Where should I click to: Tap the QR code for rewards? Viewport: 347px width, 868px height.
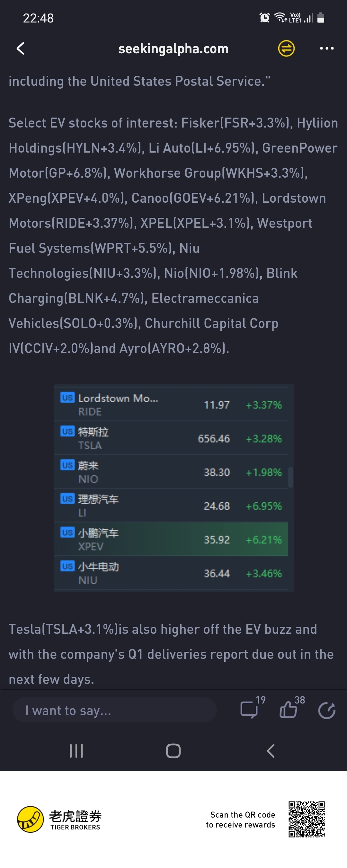click(x=307, y=819)
